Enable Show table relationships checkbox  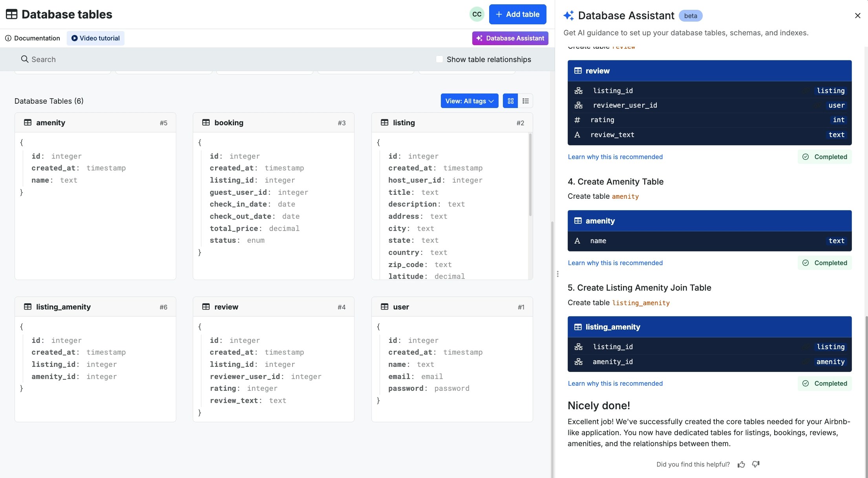coord(440,59)
